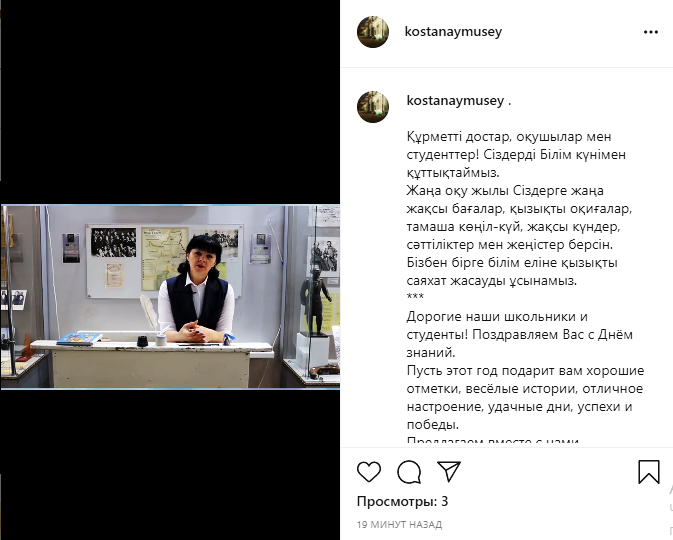The image size is (673, 540).
Task: Save post with bookmark icon
Action: coord(649,472)
